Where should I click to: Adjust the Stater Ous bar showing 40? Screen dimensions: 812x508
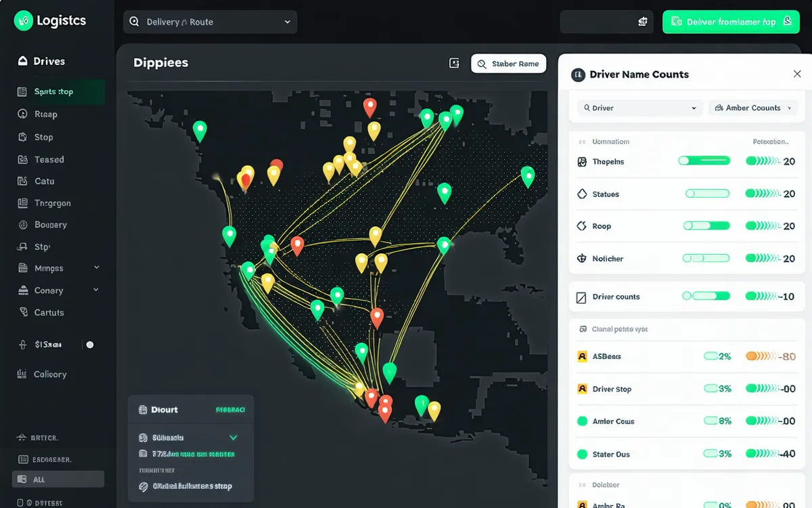[762, 454]
